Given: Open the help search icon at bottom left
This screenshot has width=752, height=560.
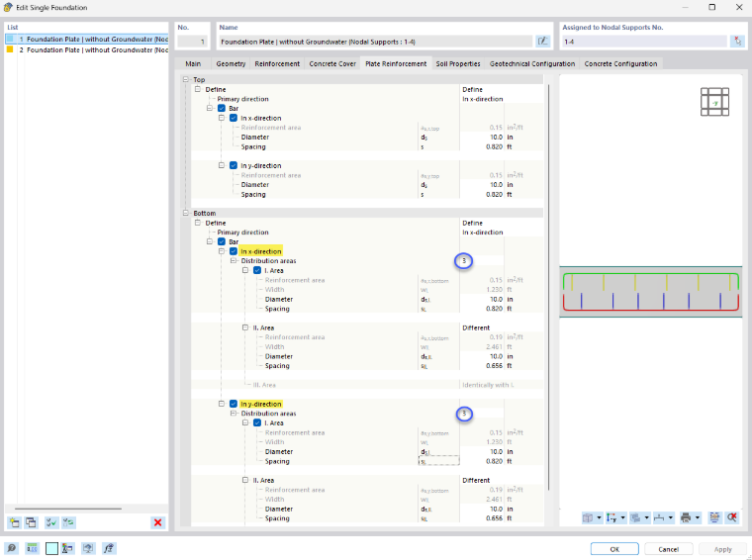Looking at the screenshot, I should point(12,548).
